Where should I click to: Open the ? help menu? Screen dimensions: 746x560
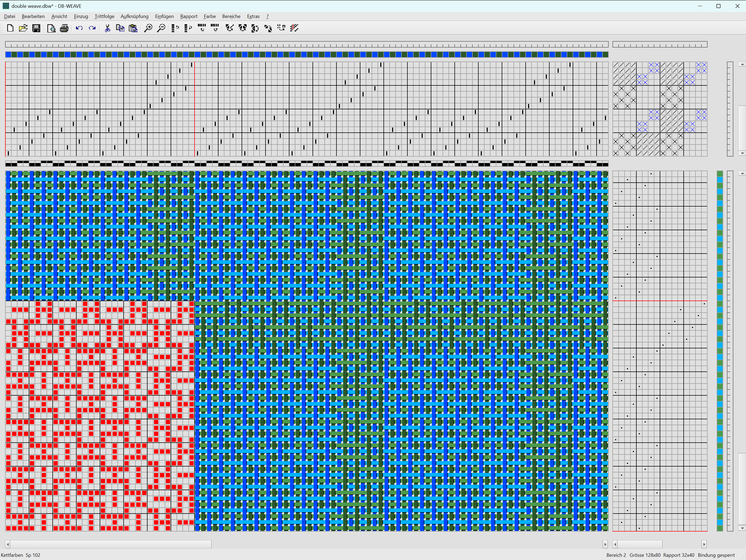(x=267, y=16)
